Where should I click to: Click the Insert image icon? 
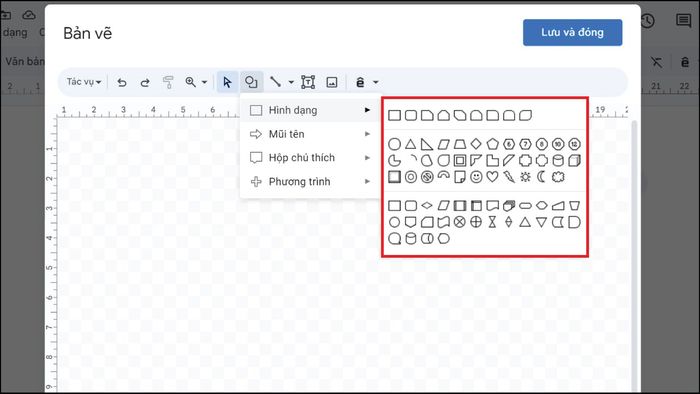click(x=332, y=82)
